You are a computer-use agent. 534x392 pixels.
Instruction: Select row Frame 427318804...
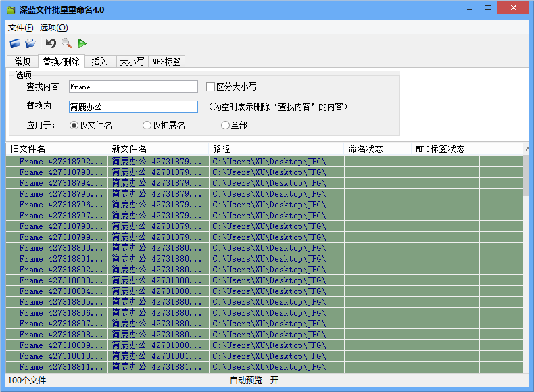click(264, 291)
